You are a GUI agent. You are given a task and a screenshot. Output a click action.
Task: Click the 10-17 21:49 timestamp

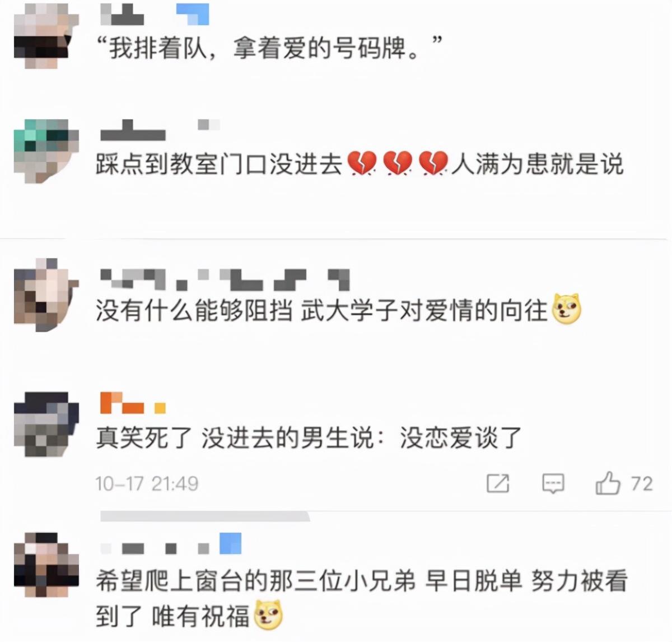point(147,483)
